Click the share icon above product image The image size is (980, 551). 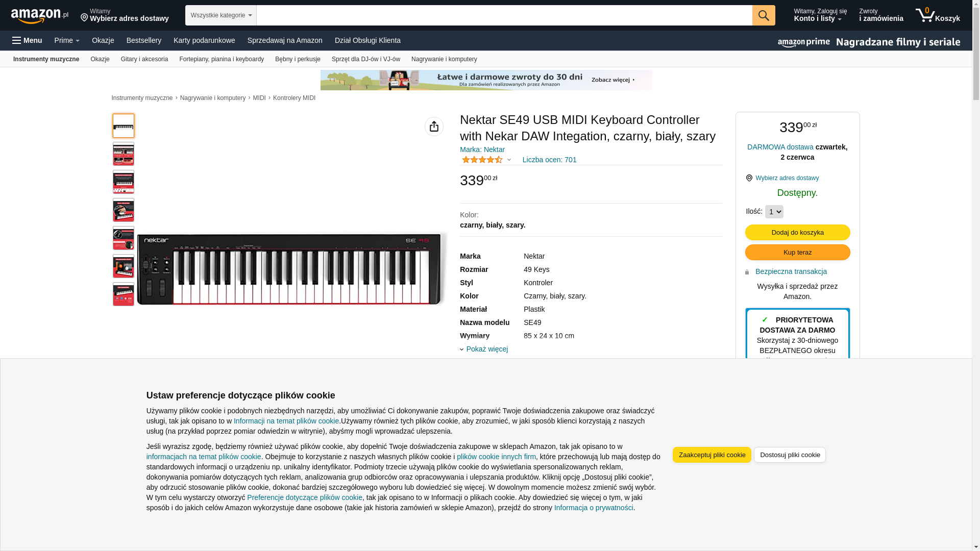coord(434,127)
